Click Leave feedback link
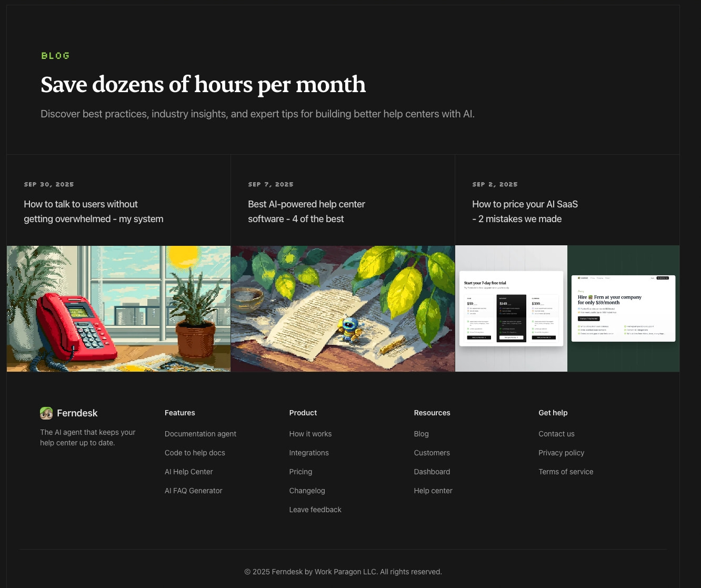Viewport: 701px width, 588px height. tap(315, 510)
